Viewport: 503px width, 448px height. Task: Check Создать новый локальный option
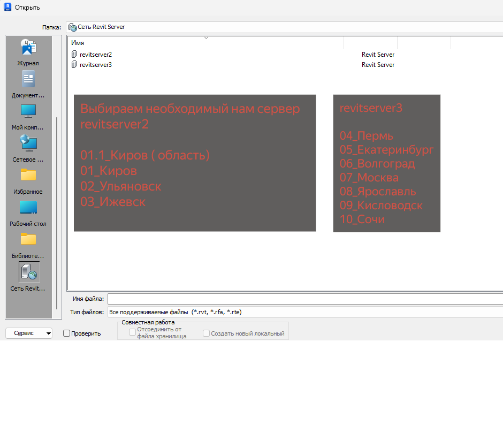point(206,333)
